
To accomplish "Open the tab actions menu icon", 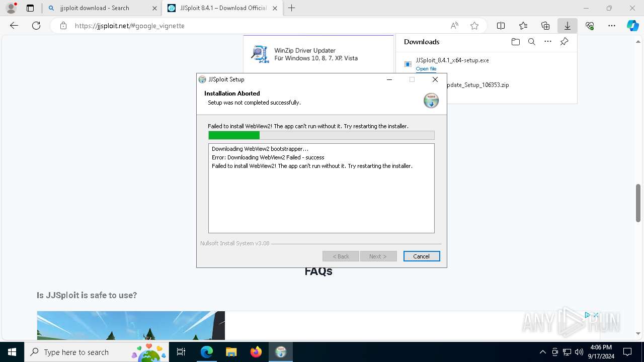I will [30, 8].
